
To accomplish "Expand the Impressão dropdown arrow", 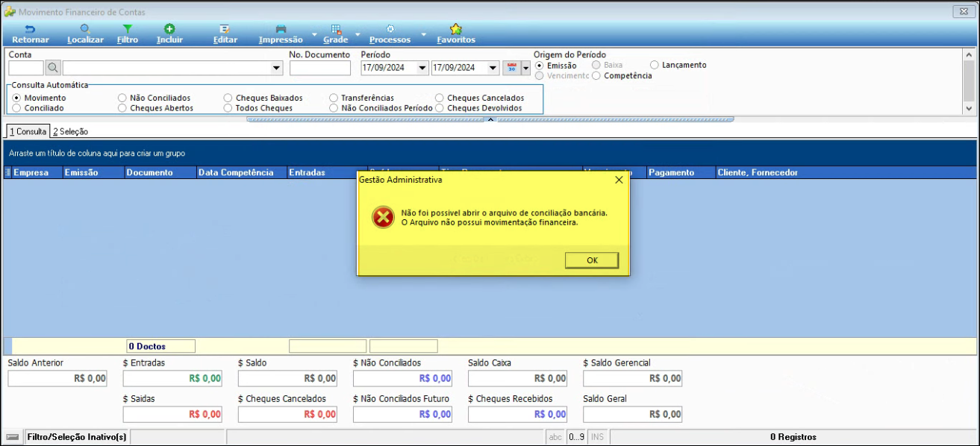I will [x=314, y=34].
